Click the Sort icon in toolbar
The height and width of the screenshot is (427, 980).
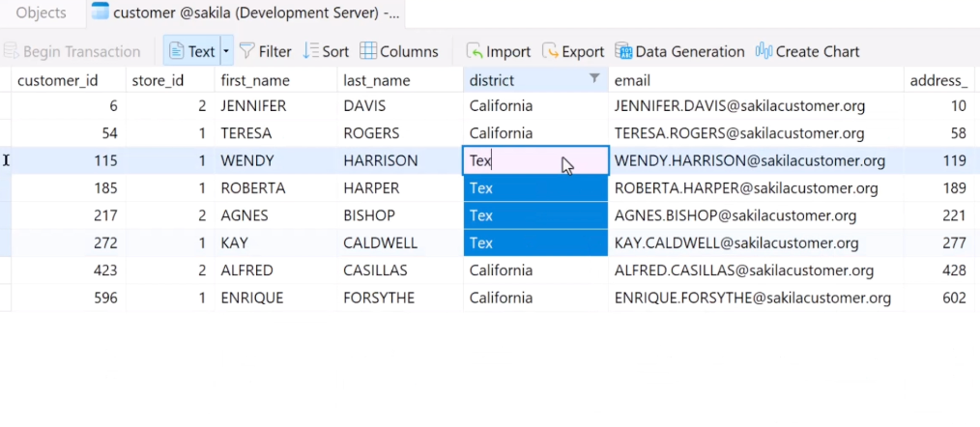coord(310,51)
